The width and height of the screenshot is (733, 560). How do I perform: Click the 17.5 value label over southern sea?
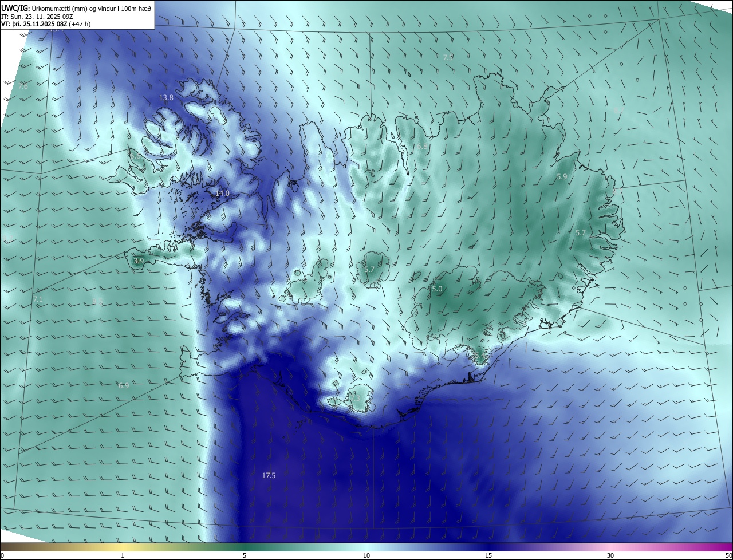[269, 476]
